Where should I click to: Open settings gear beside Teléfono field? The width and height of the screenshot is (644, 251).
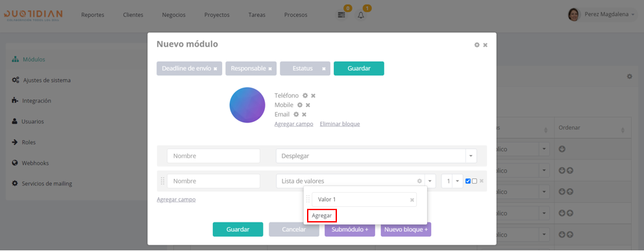coord(305,95)
